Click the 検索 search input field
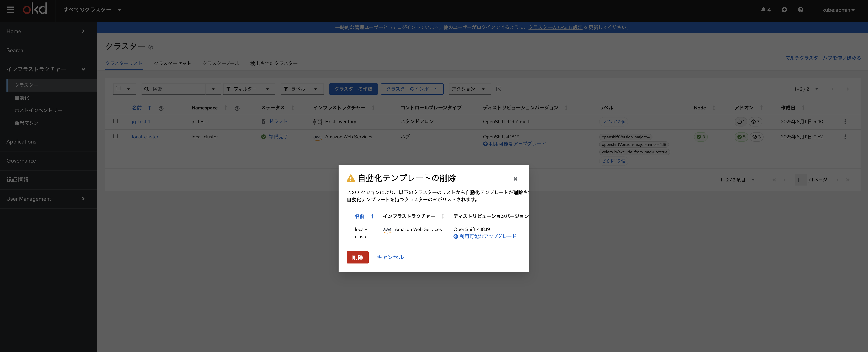Screen dimensions: 868x352 click(x=177, y=89)
